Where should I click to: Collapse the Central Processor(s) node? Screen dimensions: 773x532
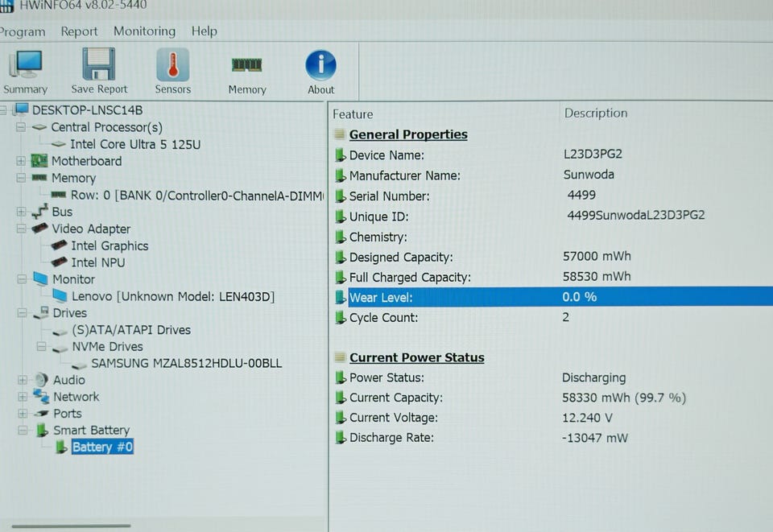pos(21,127)
